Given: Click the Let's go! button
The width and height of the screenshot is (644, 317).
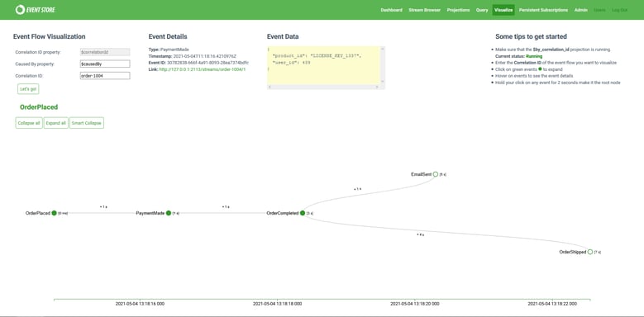Looking at the screenshot, I should [28, 88].
